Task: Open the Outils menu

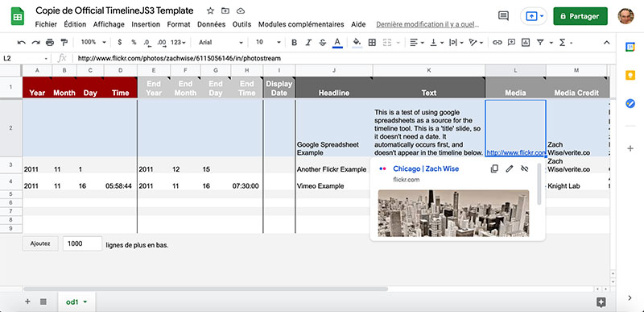Action: [242, 24]
